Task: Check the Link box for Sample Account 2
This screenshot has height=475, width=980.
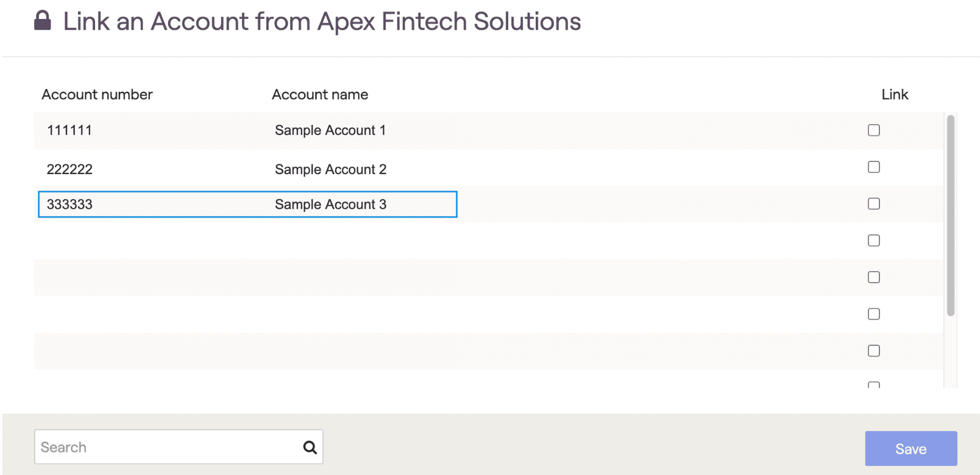Action: coord(874,167)
